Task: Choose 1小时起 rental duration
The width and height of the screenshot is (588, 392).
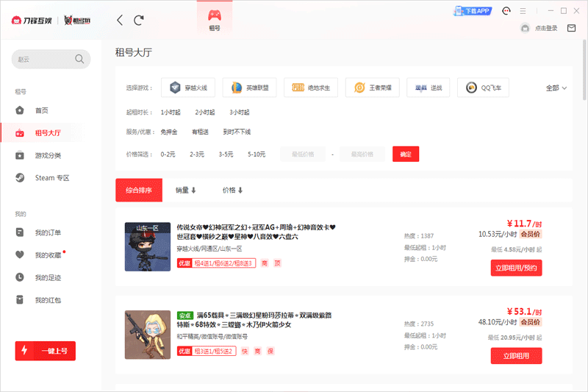Action: [x=171, y=113]
